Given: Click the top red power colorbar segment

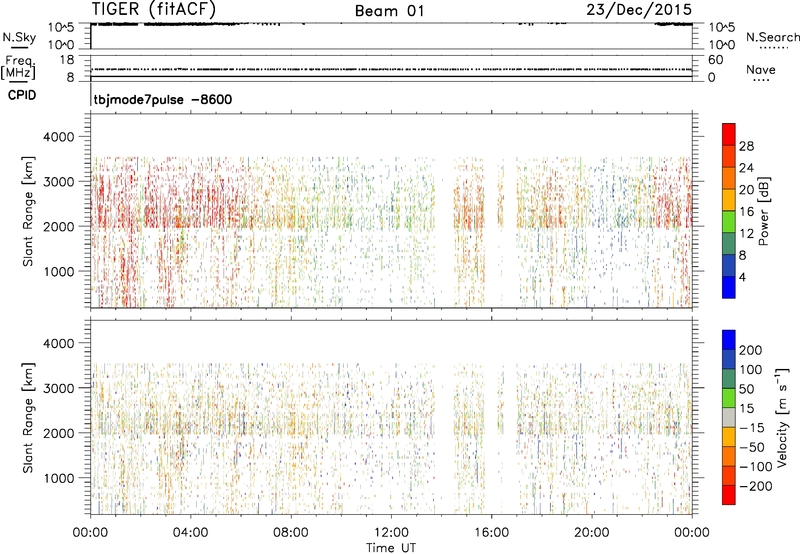Looking at the screenshot, I should click(729, 135).
